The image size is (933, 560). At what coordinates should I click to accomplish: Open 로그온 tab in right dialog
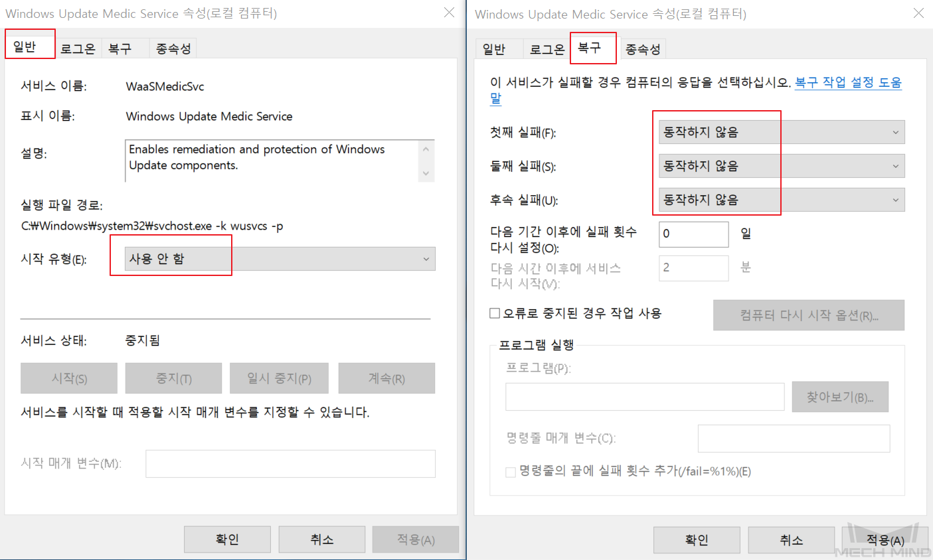(x=547, y=49)
